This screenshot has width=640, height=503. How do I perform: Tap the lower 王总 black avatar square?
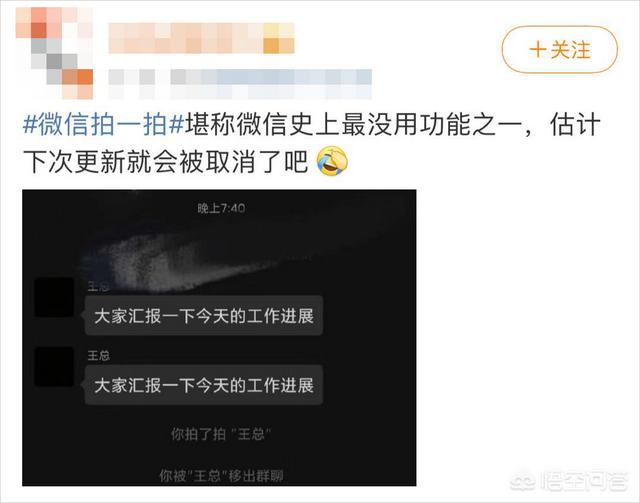click(54, 367)
